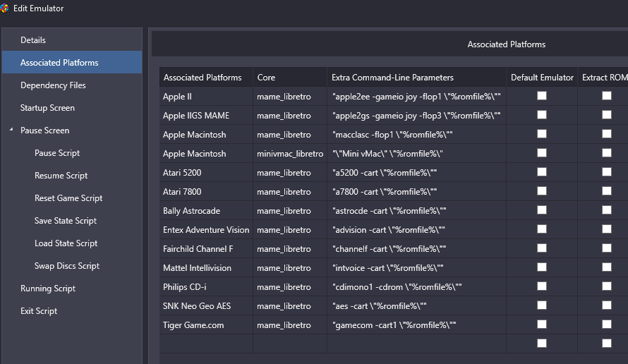Edit the cdimono1 -cdrom parameters cell
Screen dimensions: 628x364
(x=416, y=286)
